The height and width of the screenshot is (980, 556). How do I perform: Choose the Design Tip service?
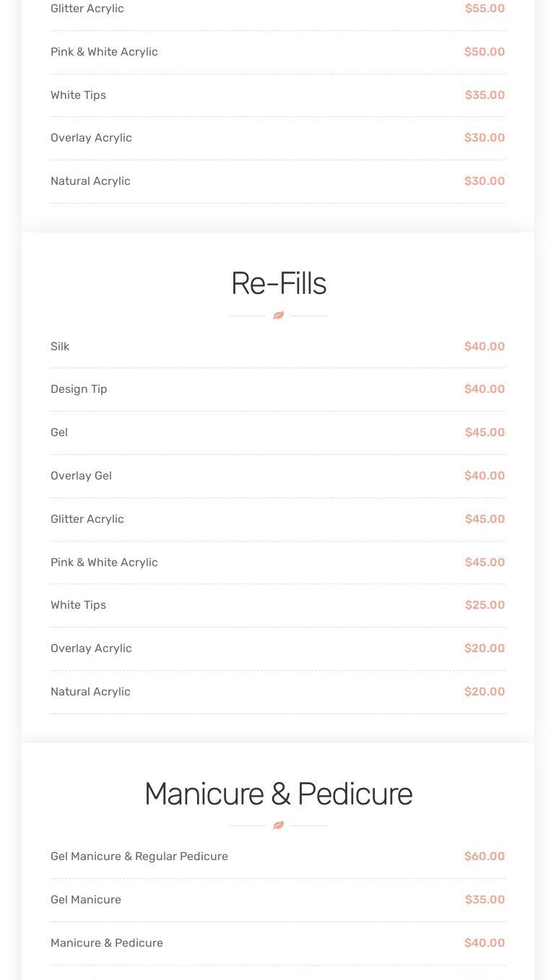tap(79, 389)
